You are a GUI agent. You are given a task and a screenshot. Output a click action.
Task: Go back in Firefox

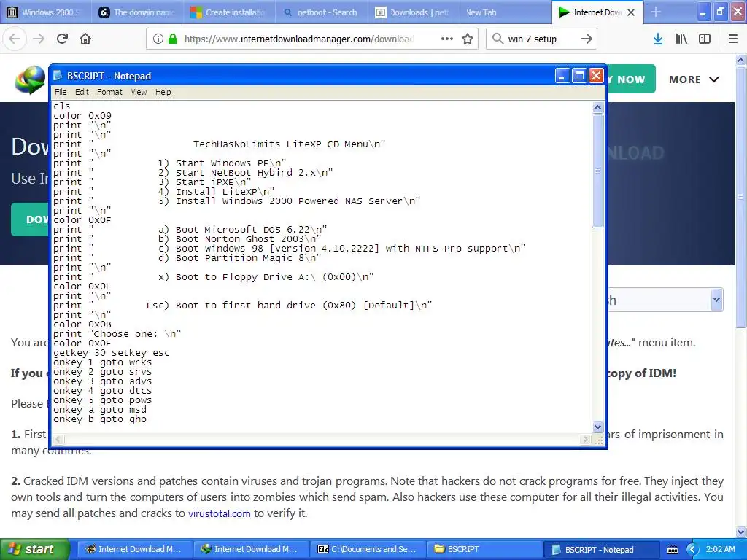(x=15, y=39)
